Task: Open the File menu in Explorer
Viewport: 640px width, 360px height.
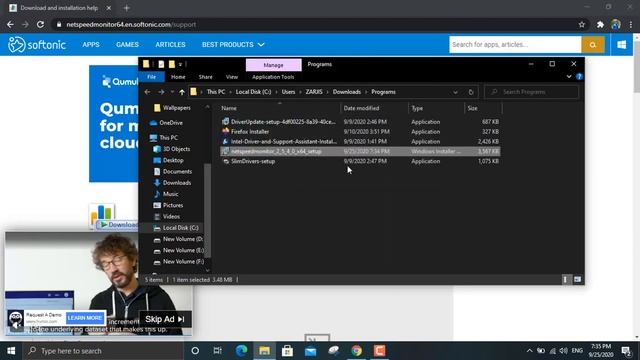Action: coord(151,77)
